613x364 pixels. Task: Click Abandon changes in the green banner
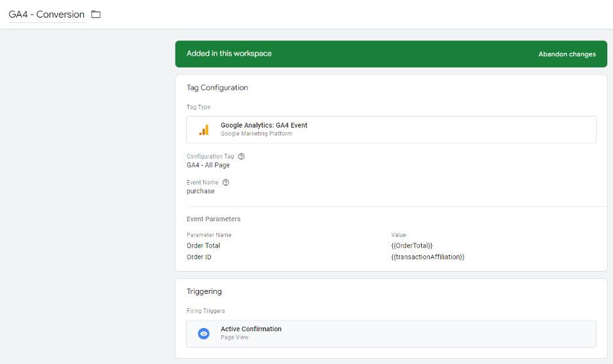567,54
